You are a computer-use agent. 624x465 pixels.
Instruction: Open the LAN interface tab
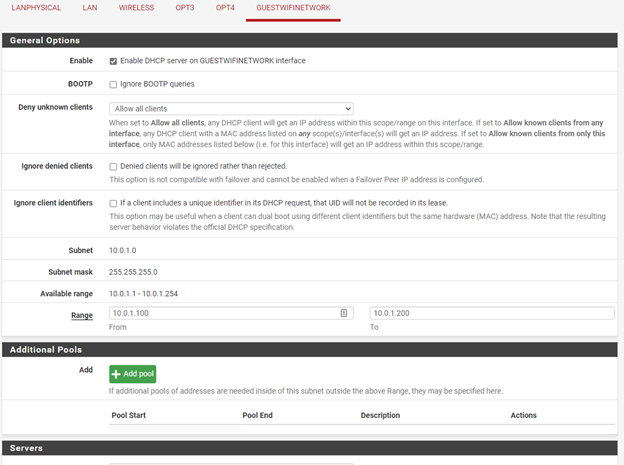pos(90,8)
